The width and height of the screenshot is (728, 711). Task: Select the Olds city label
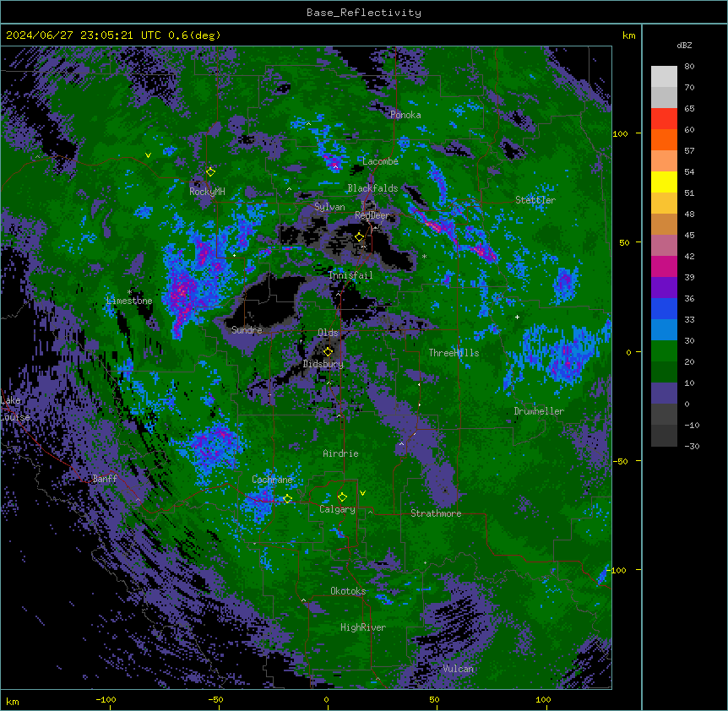(x=328, y=333)
